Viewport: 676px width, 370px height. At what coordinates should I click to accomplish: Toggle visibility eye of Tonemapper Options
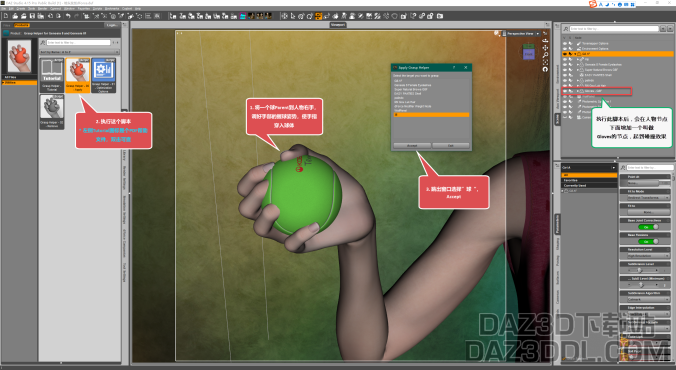(565, 44)
